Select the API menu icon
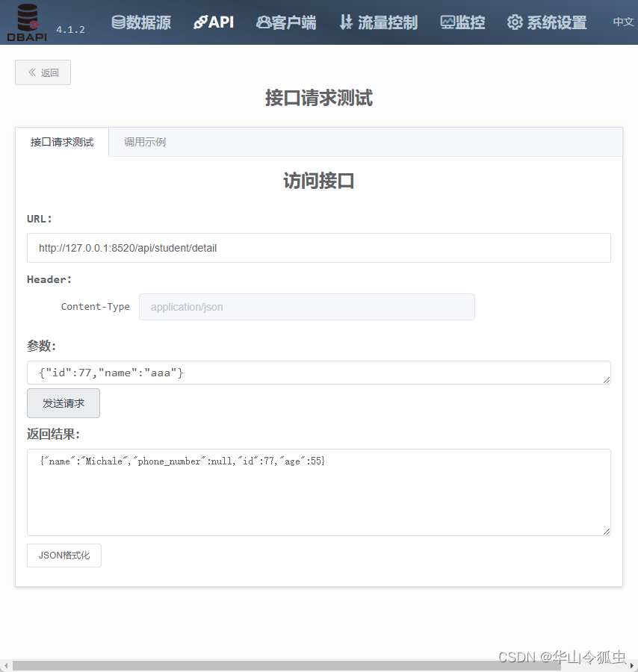 pos(202,22)
